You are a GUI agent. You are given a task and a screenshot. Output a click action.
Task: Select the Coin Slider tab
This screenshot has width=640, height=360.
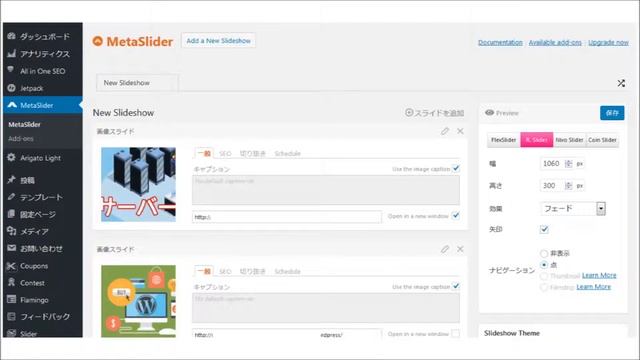(602, 140)
